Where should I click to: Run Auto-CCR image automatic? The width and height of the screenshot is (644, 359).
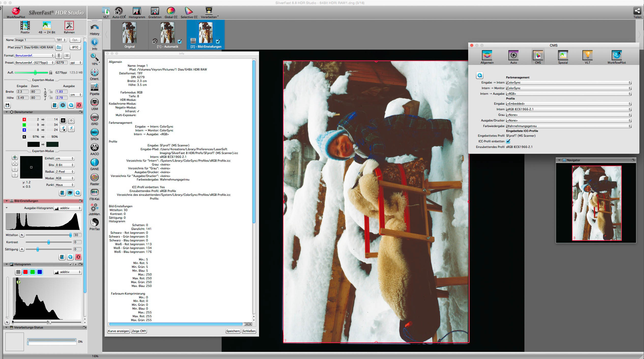pyautogui.click(x=119, y=11)
